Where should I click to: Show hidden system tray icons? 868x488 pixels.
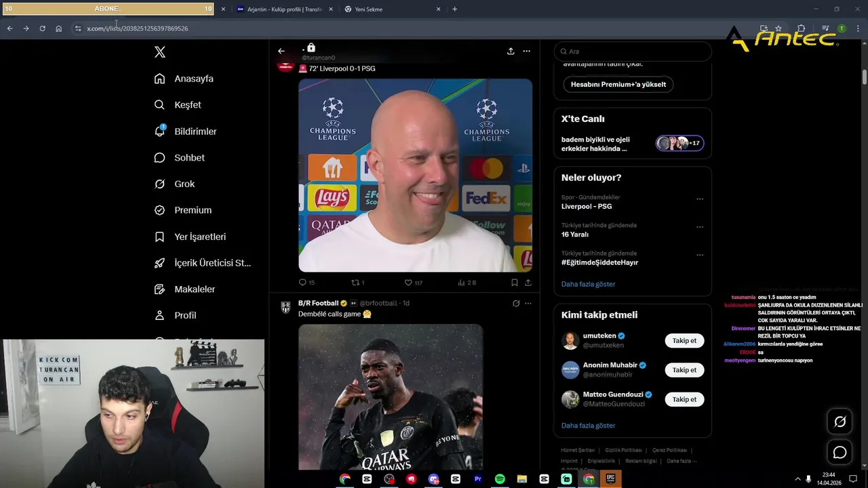[x=798, y=479]
